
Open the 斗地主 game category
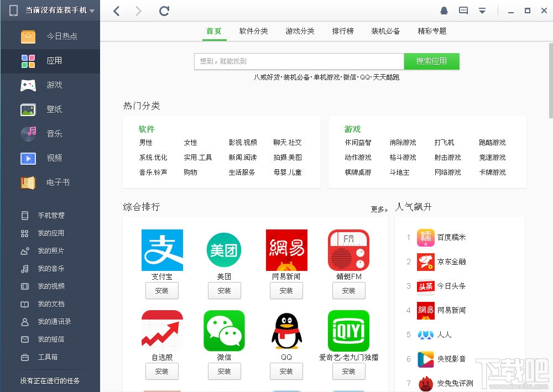pos(399,173)
